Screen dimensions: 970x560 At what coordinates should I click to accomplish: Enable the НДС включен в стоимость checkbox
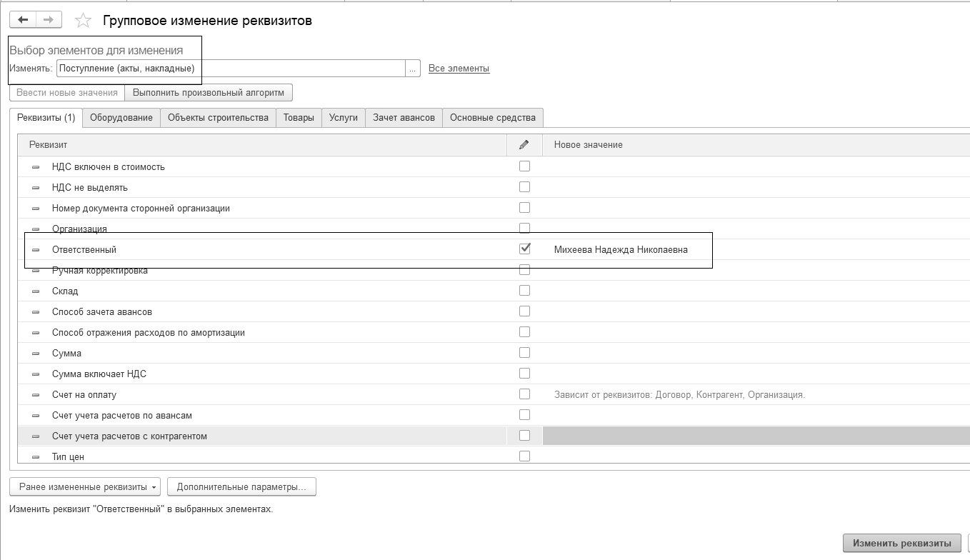(x=525, y=166)
